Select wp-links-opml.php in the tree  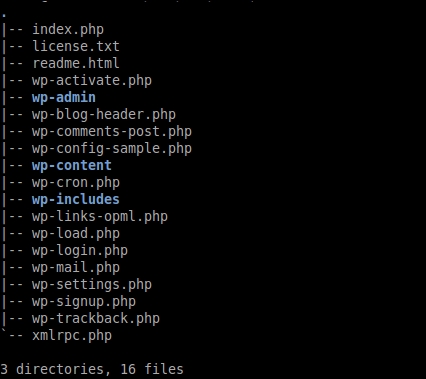click(x=100, y=217)
